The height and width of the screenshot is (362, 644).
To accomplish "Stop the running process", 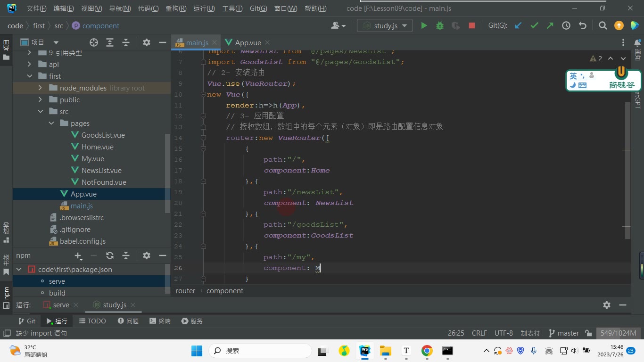I will (471, 25).
